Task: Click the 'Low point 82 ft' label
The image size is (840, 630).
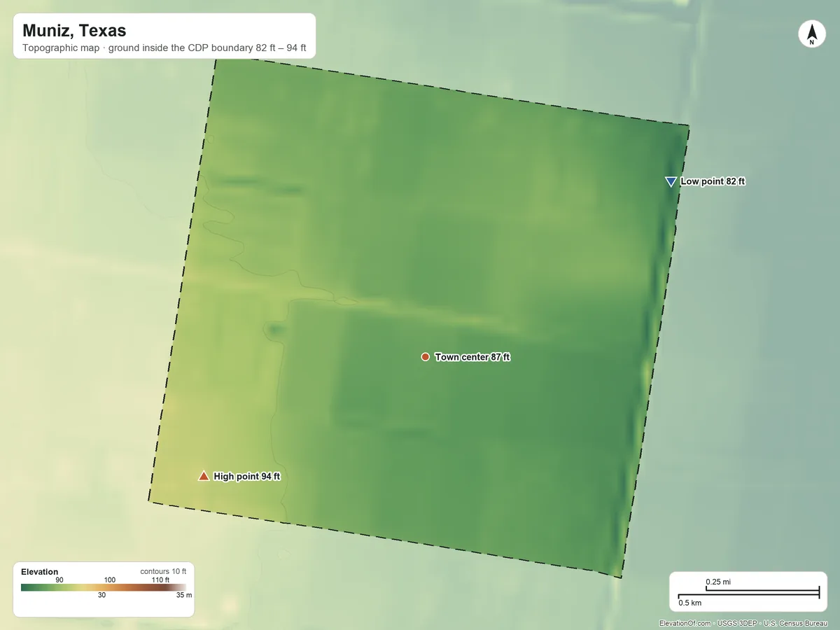Action: point(713,181)
